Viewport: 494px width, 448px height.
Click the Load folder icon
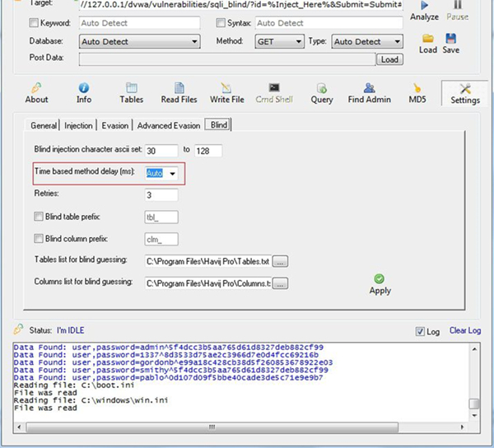pos(428,40)
